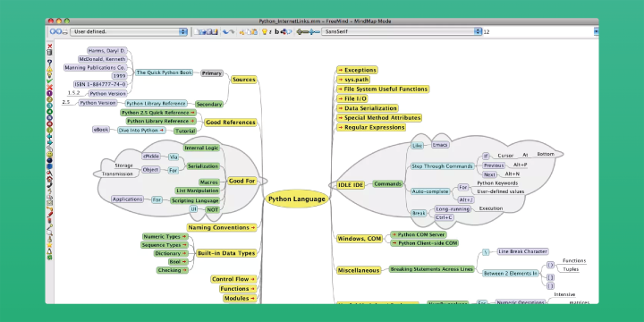Click the Dive Into Python node
644x322 pixels.
coord(141,131)
